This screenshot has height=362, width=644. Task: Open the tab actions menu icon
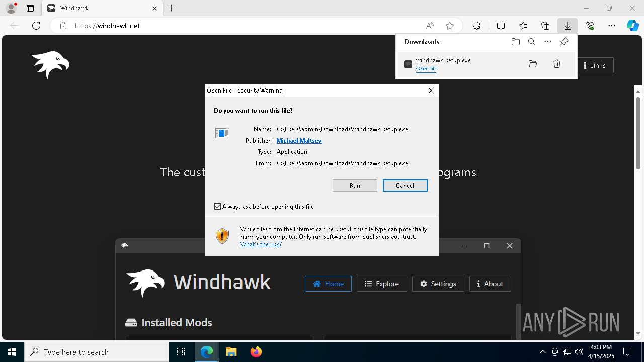click(30, 8)
